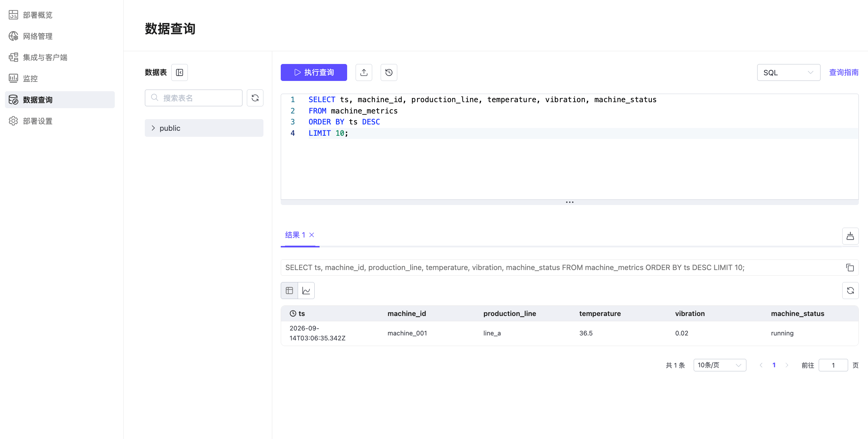Select 数据查询 in the sidebar

60,100
